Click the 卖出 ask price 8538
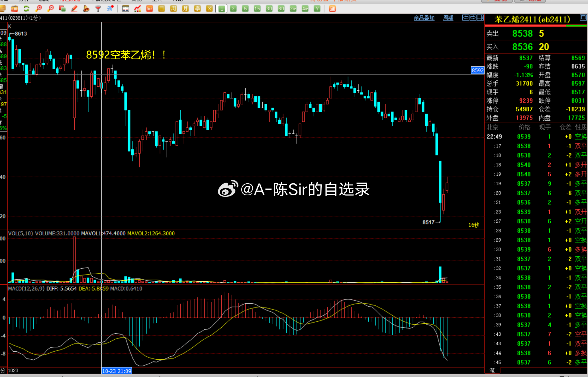Viewport: 588px width, 377px height. (522, 34)
